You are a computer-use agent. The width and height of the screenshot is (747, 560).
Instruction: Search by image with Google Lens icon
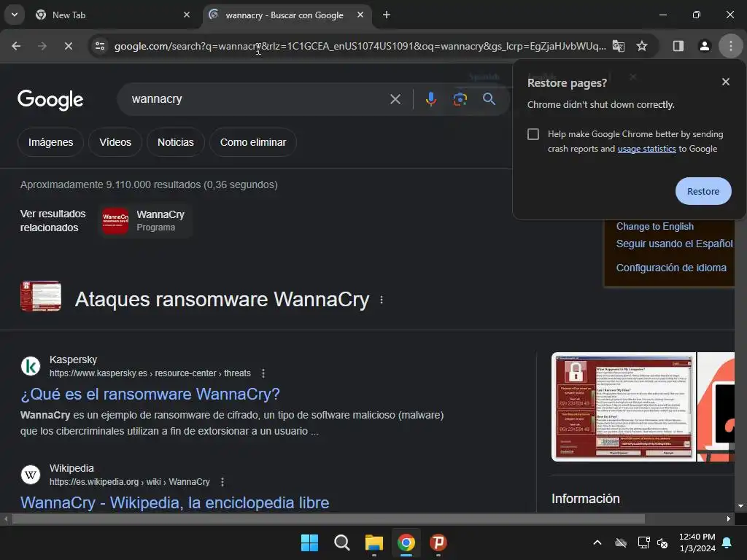460,99
